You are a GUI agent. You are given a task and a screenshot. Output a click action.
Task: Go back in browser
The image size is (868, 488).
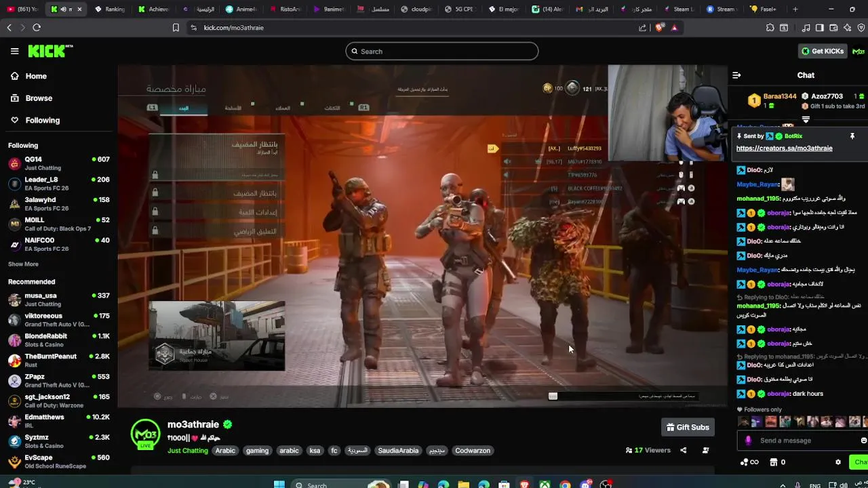tap(9, 28)
